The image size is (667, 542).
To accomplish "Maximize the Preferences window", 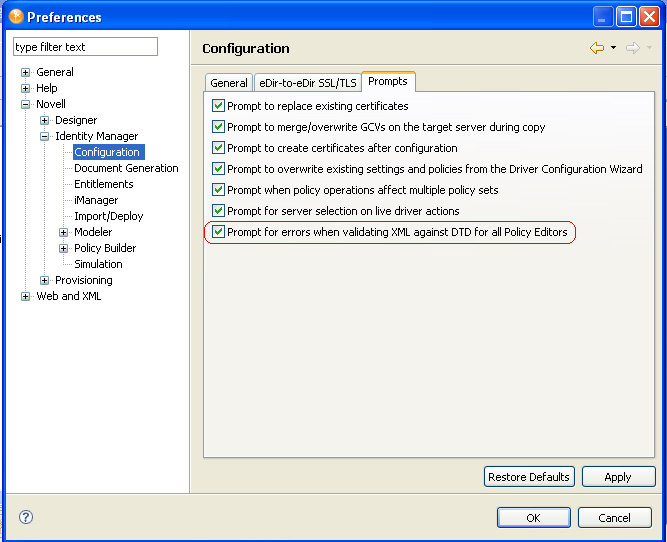I will click(626, 17).
